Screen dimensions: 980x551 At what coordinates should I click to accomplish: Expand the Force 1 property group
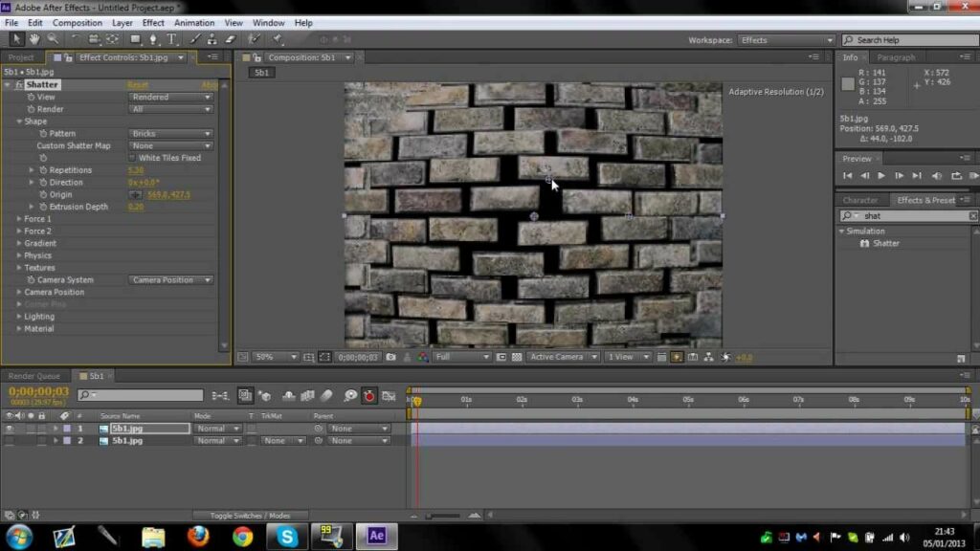tap(18, 219)
